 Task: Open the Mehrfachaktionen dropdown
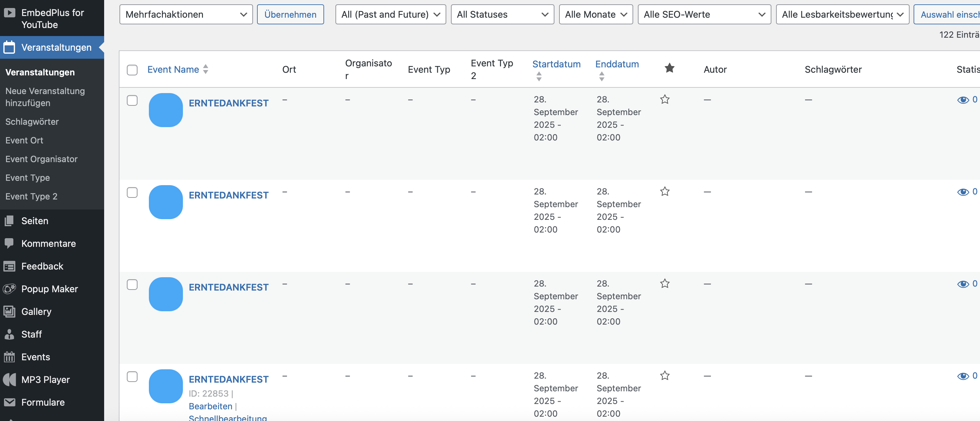click(186, 14)
